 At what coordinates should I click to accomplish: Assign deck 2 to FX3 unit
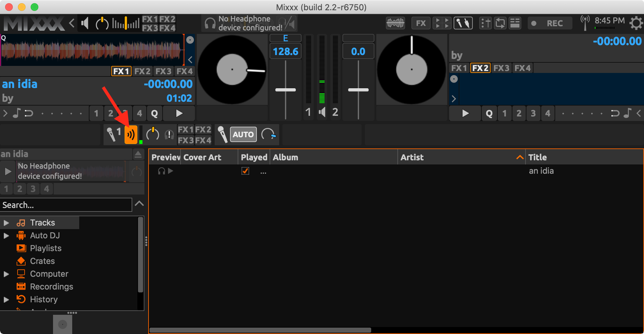tap(501, 68)
